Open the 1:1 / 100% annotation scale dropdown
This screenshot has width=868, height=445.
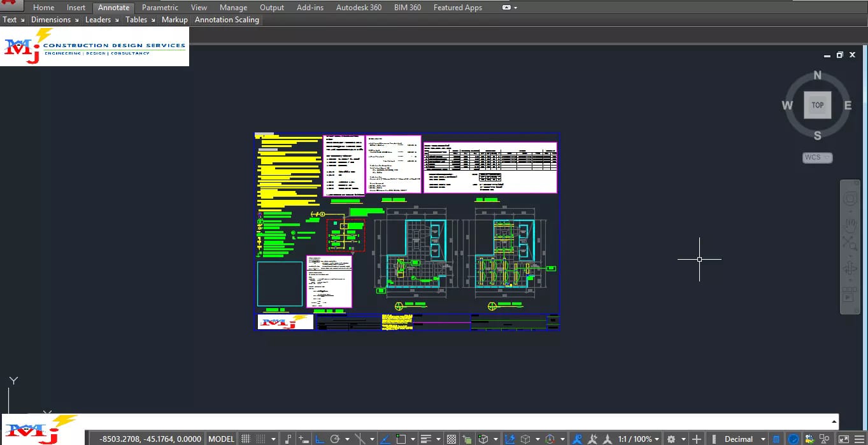click(638, 439)
